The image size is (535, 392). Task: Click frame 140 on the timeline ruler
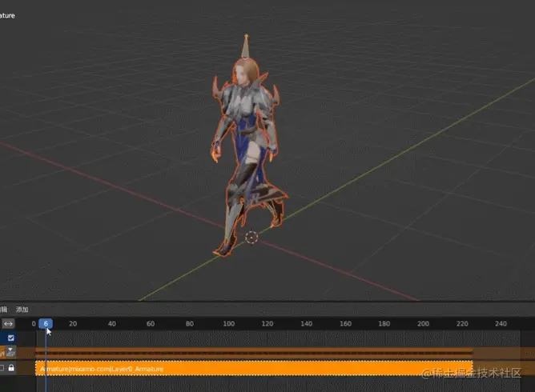click(307, 323)
